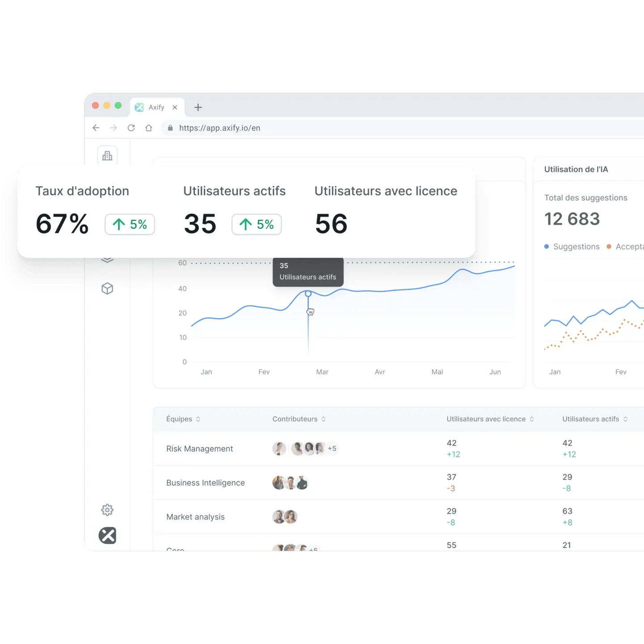Click the browser home icon

(x=149, y=128)
